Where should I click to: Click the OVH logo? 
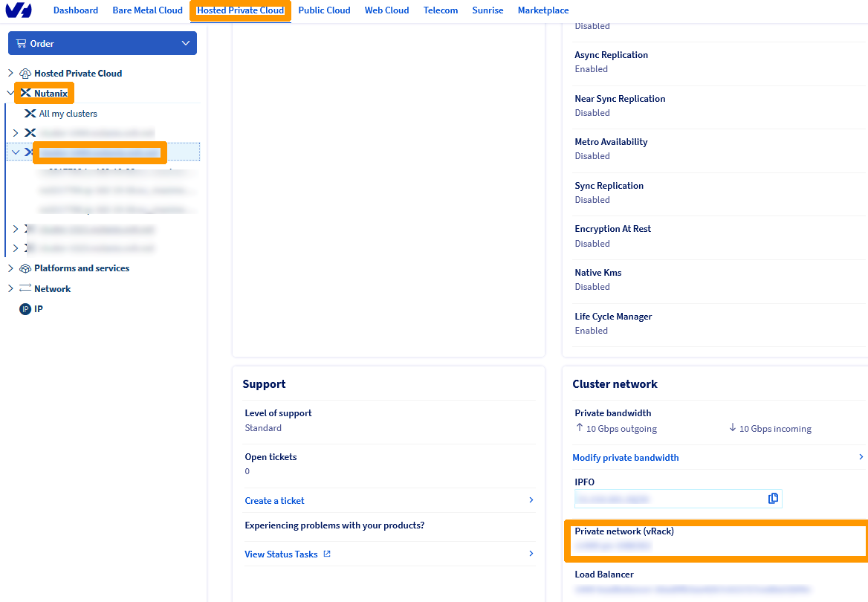pos(19,10)
